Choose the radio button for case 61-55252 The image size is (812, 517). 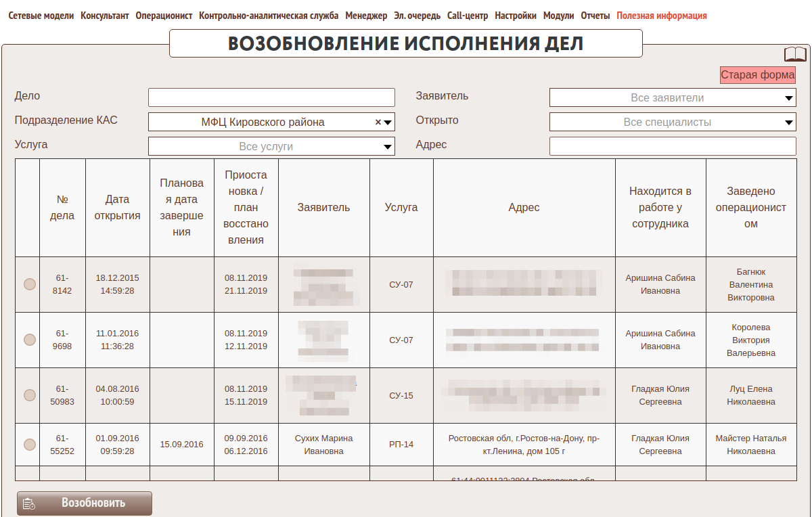30,445
